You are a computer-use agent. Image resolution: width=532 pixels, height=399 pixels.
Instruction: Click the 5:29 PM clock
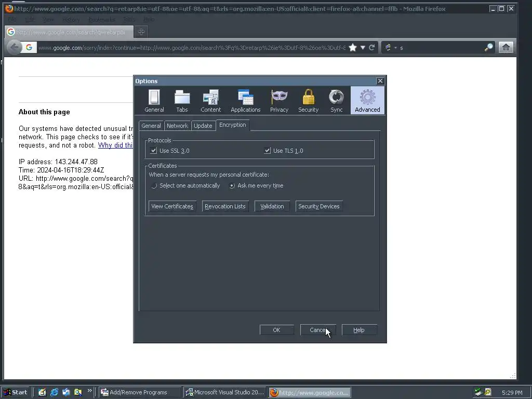point(512,393)
